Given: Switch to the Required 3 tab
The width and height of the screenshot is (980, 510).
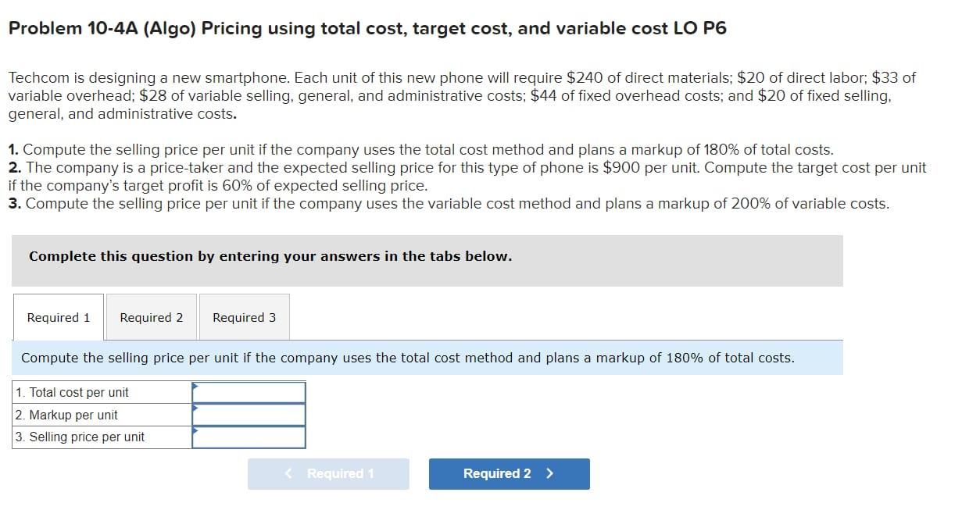Looking at the screenshot, I should point(244,317).
